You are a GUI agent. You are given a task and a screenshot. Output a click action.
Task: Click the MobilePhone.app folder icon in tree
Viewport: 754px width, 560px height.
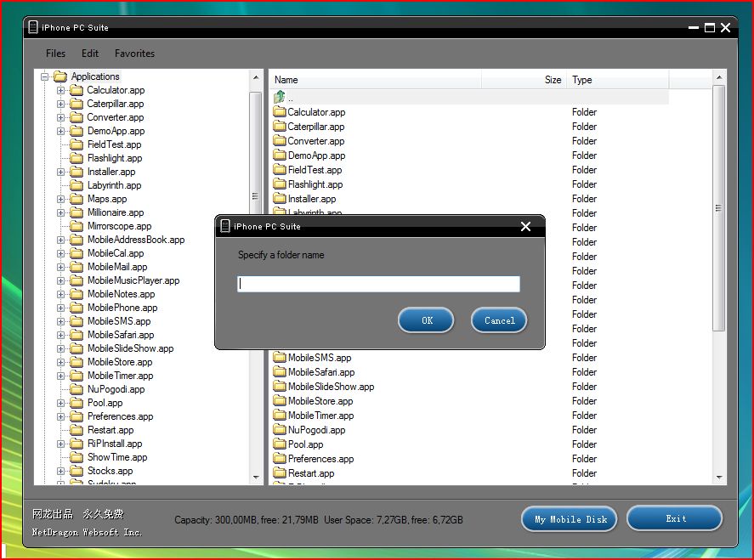click(x=77, y=308)
